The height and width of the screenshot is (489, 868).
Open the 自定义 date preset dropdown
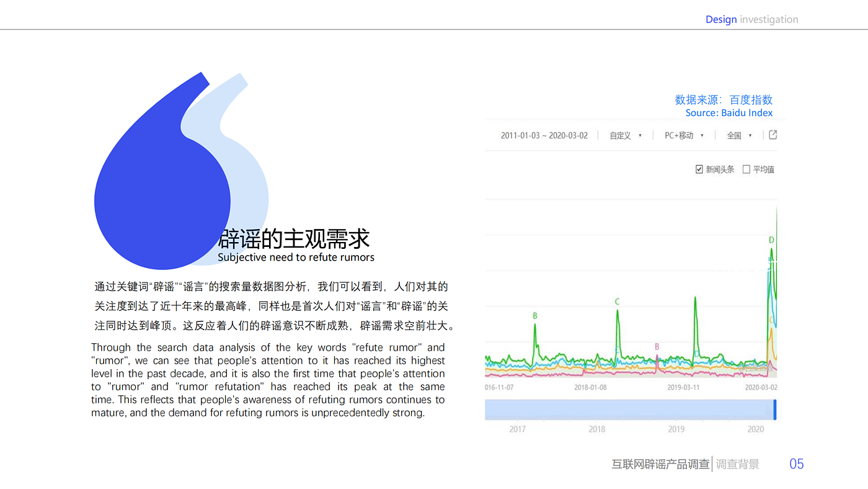point(626,135)
